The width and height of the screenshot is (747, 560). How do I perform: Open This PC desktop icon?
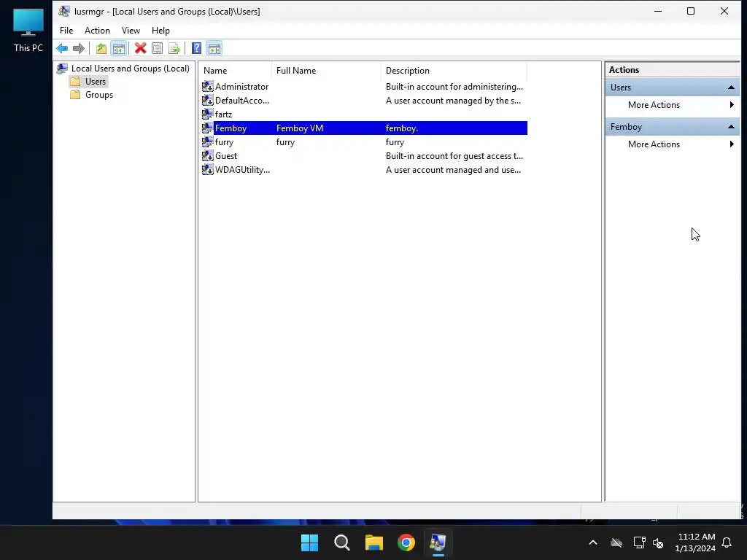click(x=28, y=29)
